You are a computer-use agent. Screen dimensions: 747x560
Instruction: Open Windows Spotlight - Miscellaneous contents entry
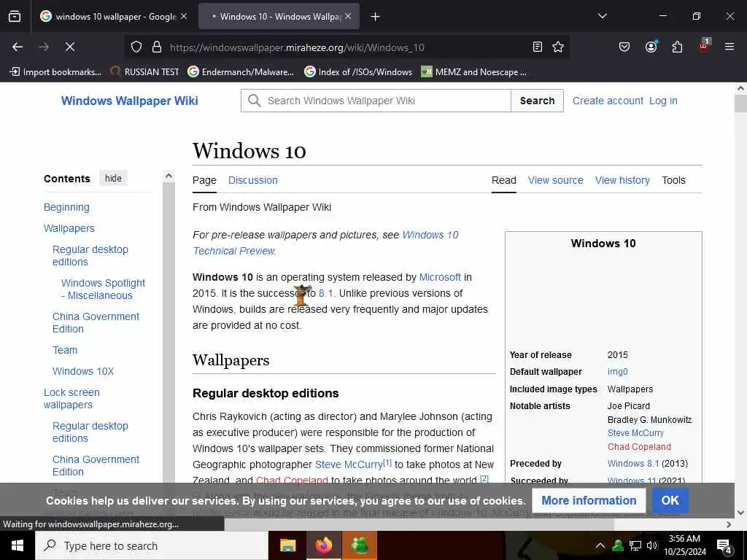click(103, 289)
